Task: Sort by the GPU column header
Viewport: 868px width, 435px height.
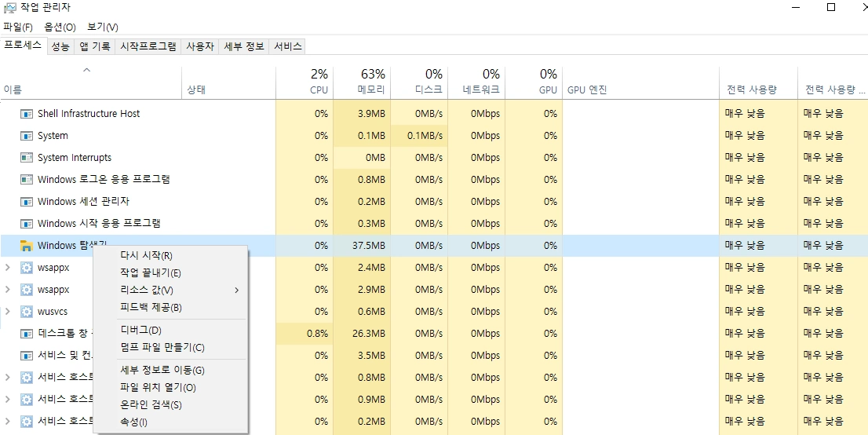Action: pyautogui.click(x=534, y=83)
